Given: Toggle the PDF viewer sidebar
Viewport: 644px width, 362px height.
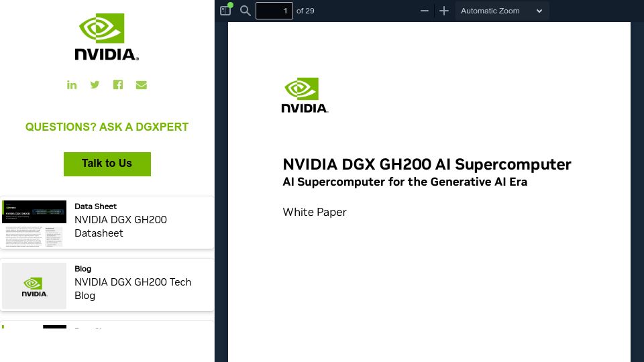Looking at the screenshot, I should pos(225,11).
